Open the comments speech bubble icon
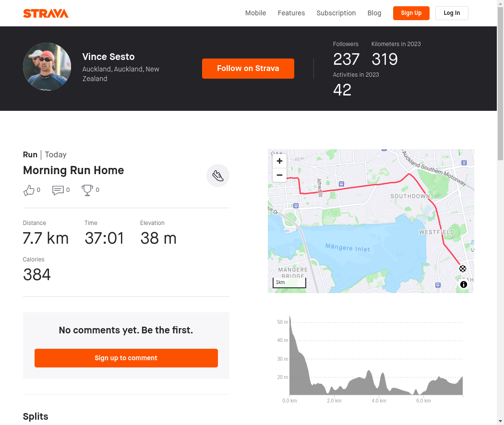 pos(58,190)
